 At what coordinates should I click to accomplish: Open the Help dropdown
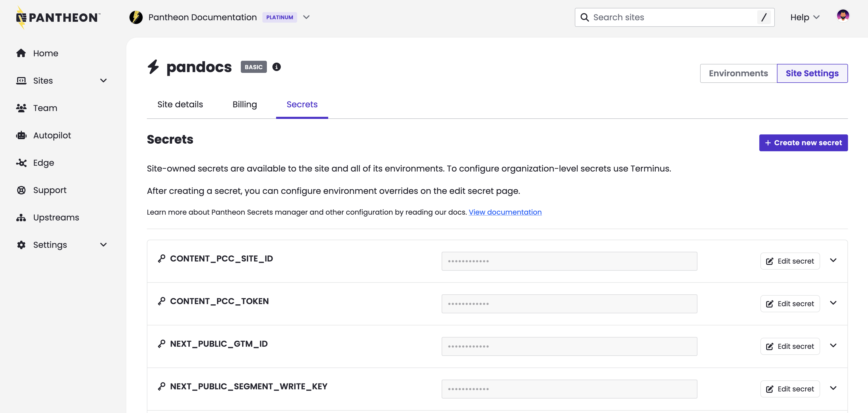coord(804,17)
